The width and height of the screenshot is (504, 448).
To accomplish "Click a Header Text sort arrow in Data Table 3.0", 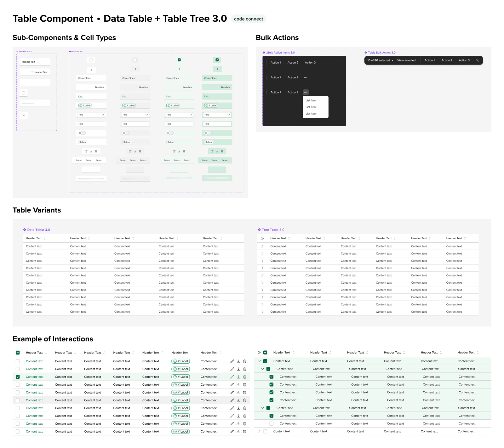I will 44,238.
